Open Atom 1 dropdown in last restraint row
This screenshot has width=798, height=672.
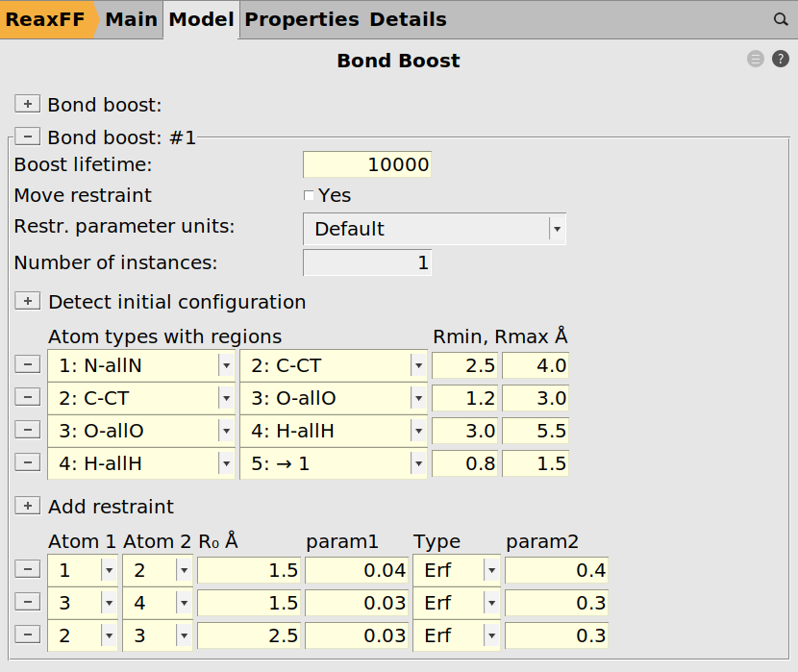point(83,635)
